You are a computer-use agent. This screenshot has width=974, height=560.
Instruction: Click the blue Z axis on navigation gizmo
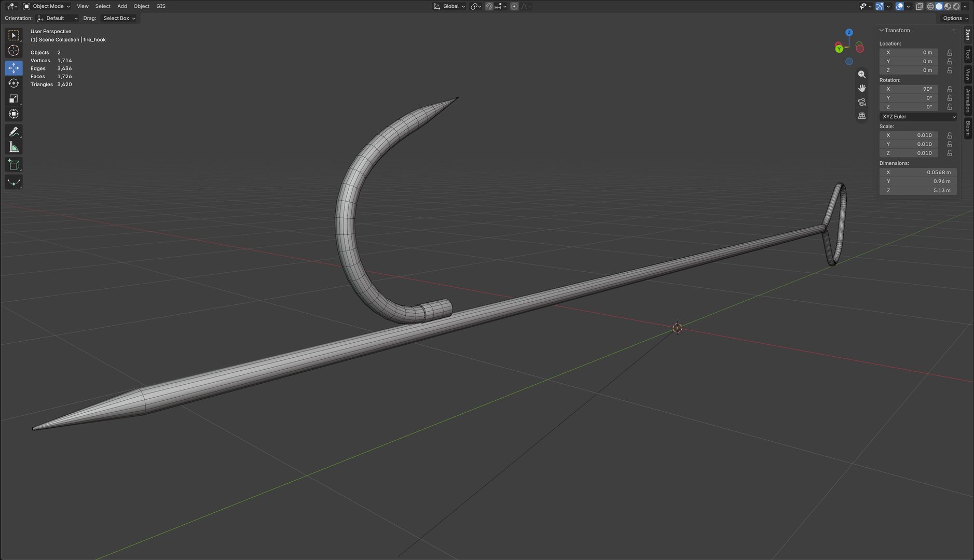(849, 32)
